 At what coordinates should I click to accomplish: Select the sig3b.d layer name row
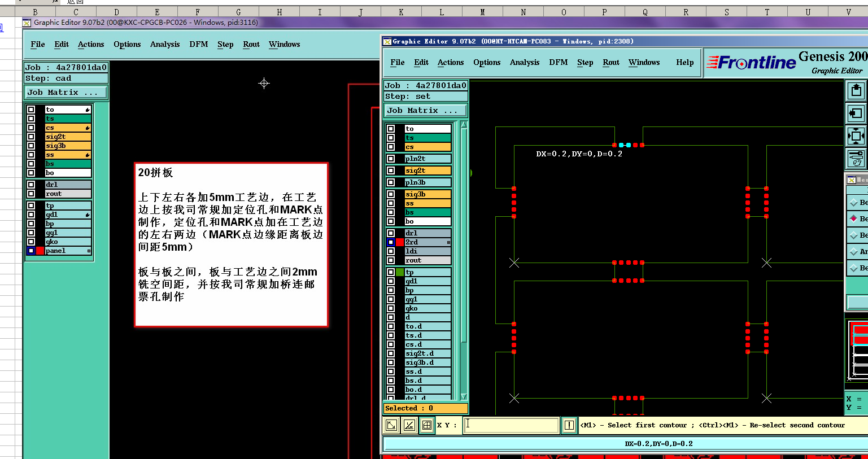coord(428,362)
